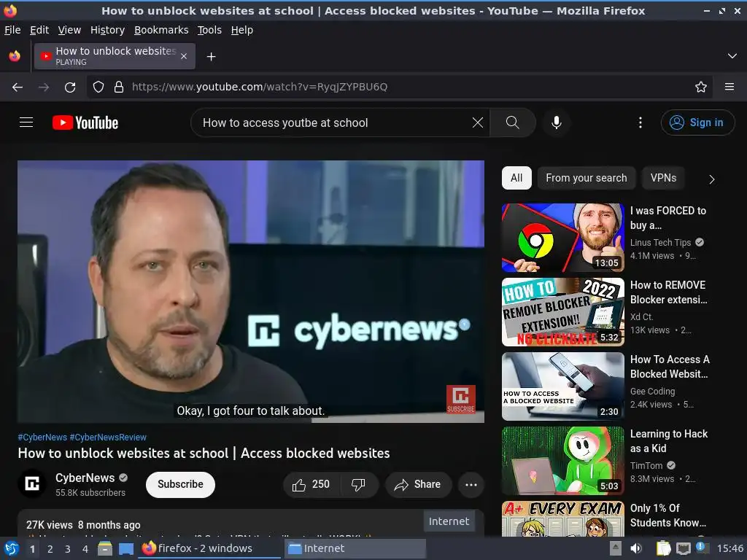Open the network tray icon

click(x=684, y=548)
